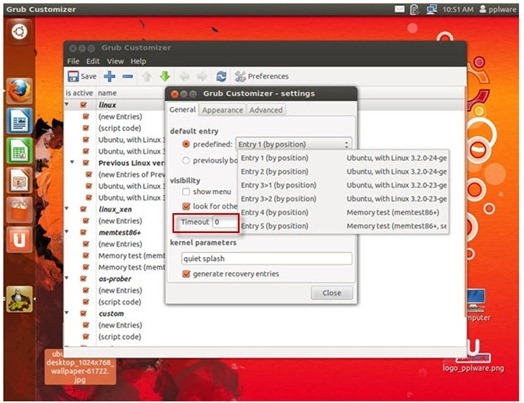Switch to the Appearance tab
This screenshot has width=524, height=403.
[223, 110]
